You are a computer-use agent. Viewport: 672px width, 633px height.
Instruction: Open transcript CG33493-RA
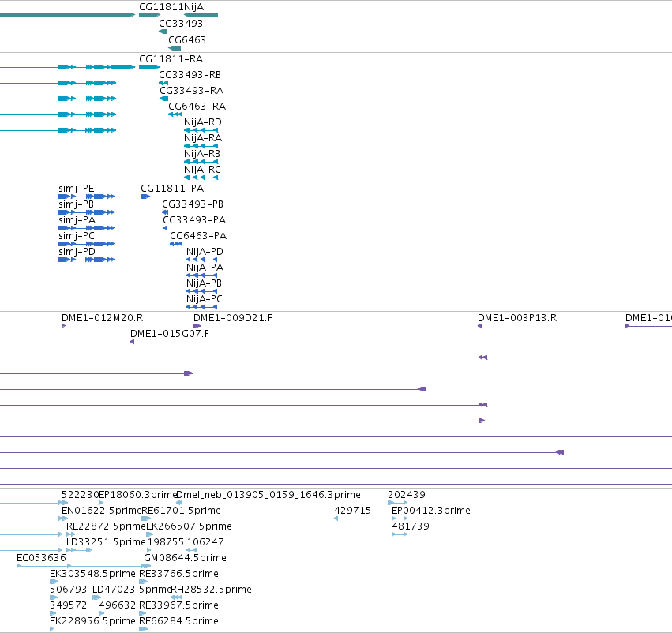[192, 90]
